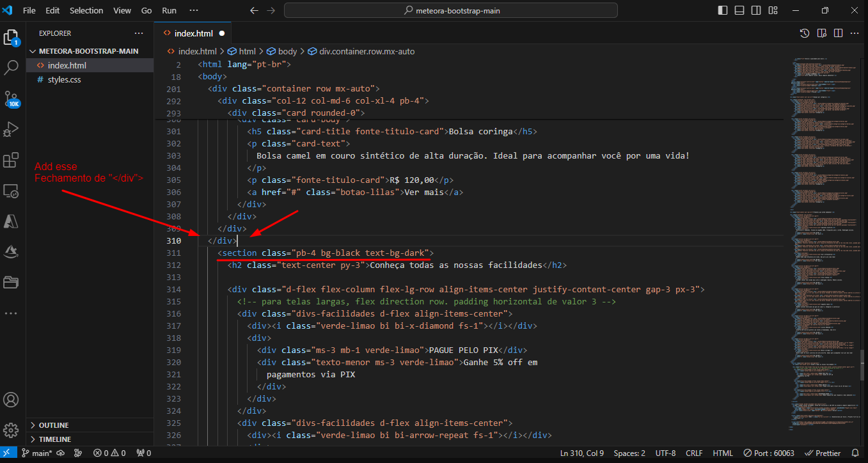Image resolution: width=868 pixels, height=463 pixels.
Task: Click the h5 Bolsa coringa line
Action: tap(392, 132)
